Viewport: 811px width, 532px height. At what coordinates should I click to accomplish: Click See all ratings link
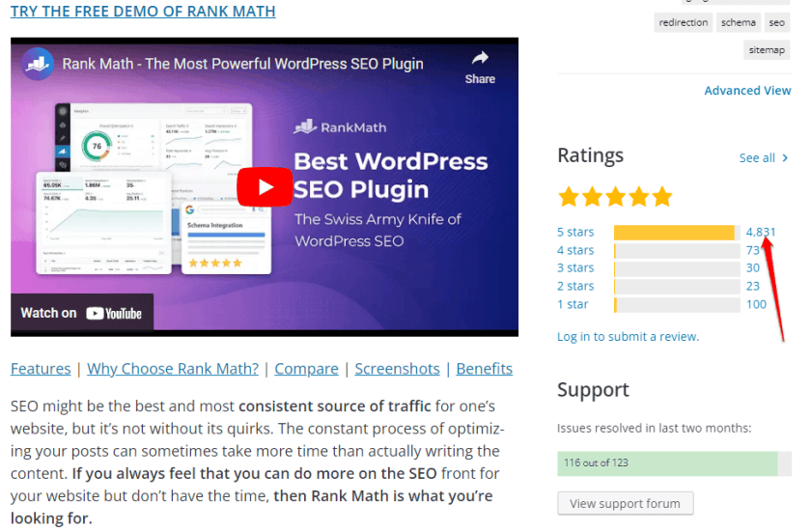(757, 158)
